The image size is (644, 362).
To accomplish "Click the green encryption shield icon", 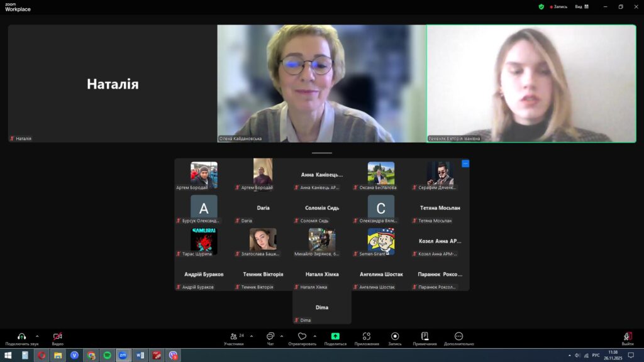I will click(x=541, y=6).
